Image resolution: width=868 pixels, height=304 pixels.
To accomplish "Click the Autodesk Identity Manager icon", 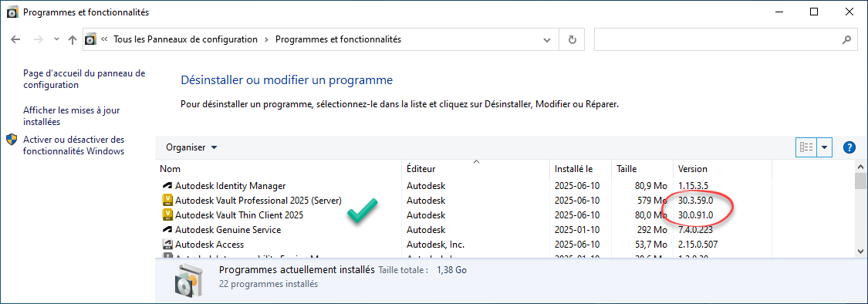I will click(167, 185).
